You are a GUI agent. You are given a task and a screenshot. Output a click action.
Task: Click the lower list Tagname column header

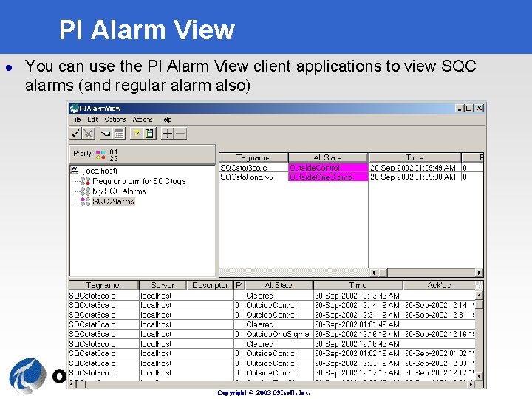point(103,285)
